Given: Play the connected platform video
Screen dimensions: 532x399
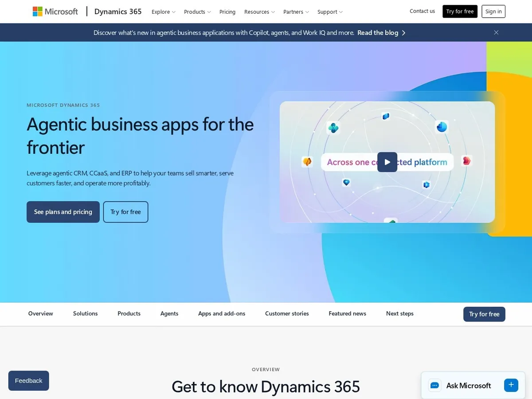Looking at the screenshot, I should (x=387, y=162).
